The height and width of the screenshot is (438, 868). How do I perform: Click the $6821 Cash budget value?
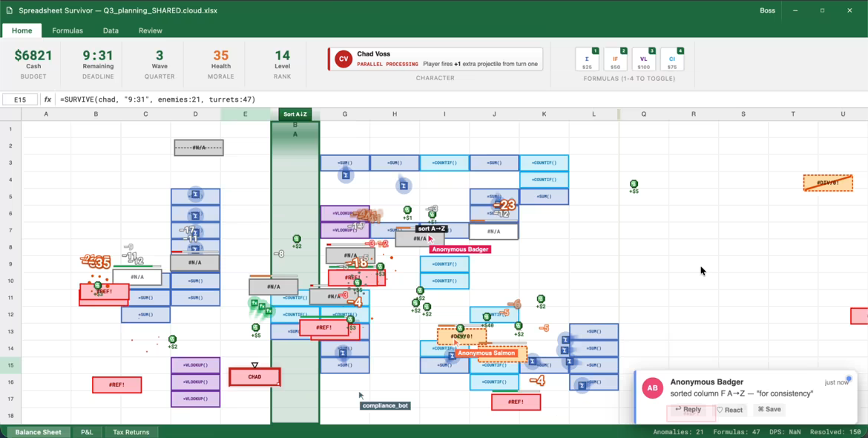tap(33, 56)
